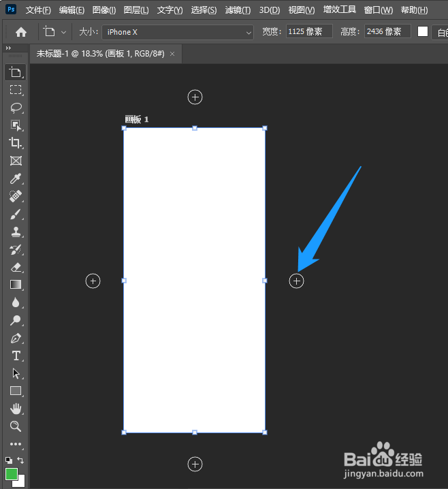This screenshot has width=448, height=489.
Task: Click the 高度 field showing 2436 像素
Action: click(x=387, y=31)
